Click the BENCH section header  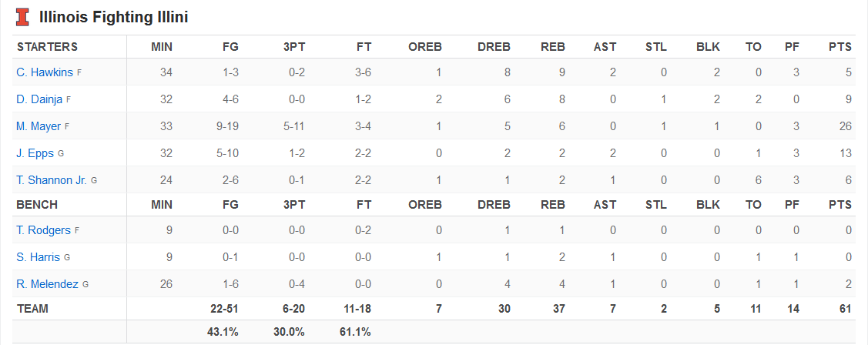tap(37, 205)
